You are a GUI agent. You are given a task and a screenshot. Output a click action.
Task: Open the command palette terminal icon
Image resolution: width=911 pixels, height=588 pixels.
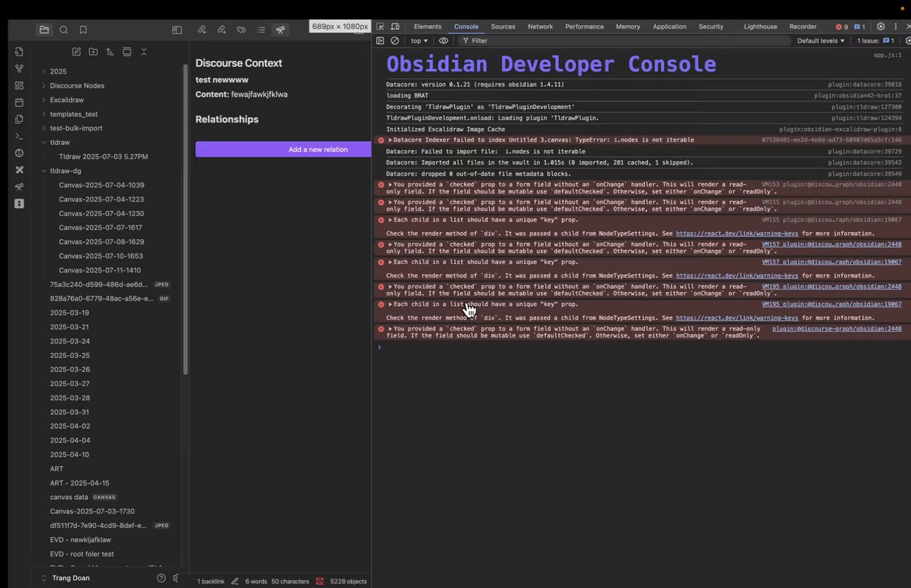[19, 136]
